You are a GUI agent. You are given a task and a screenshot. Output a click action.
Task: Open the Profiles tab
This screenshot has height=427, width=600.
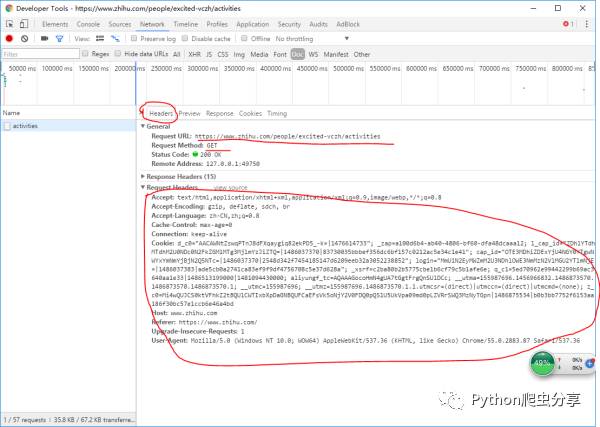(x=217, y=24)
